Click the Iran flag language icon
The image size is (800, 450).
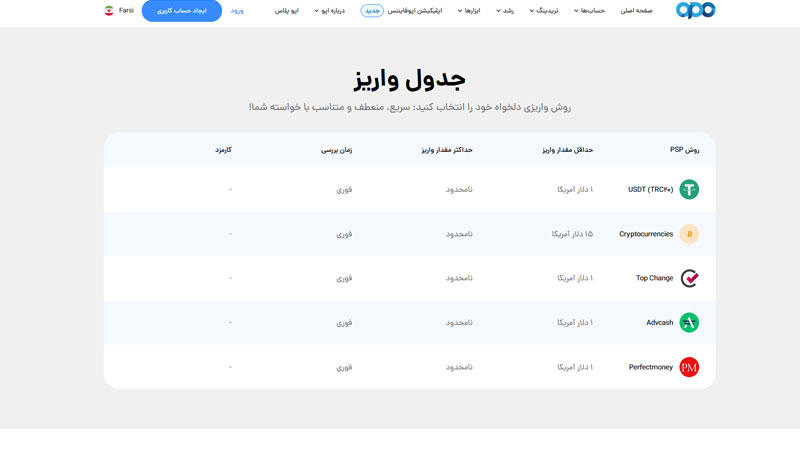click(x=109, y=11)
